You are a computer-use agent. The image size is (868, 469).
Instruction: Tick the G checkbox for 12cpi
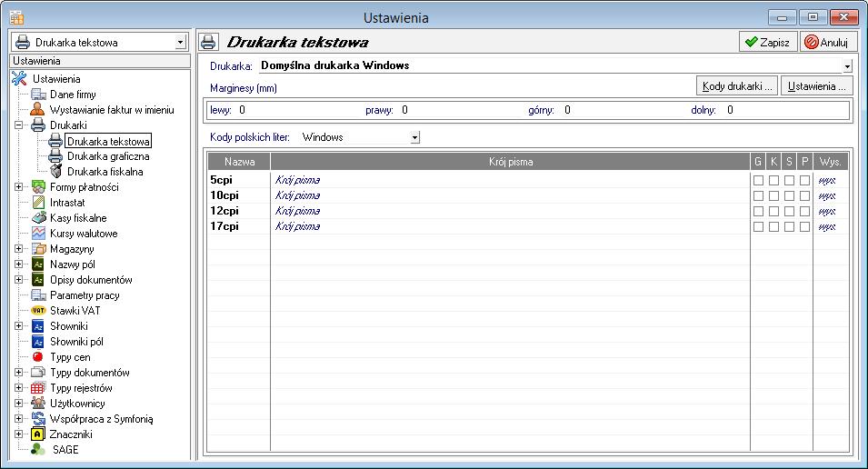tap(758, 212)
